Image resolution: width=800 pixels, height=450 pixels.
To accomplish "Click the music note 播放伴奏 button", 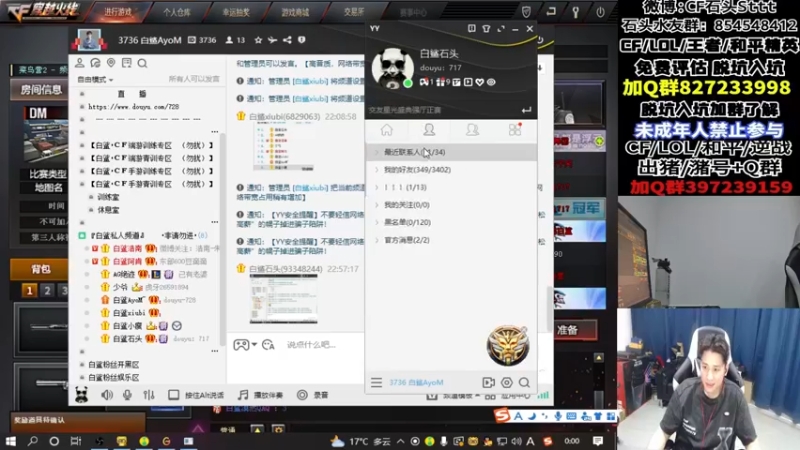I will [261, 395].
